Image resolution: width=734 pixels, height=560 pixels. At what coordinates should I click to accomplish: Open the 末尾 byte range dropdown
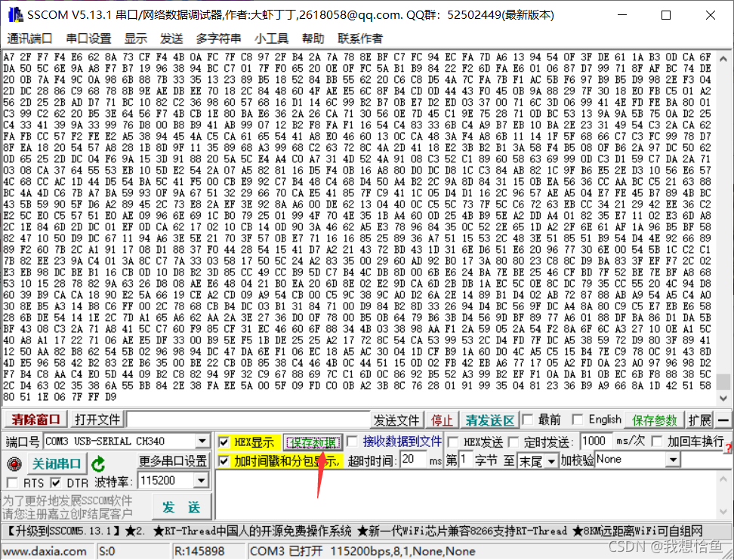click(x=551, y=461)
